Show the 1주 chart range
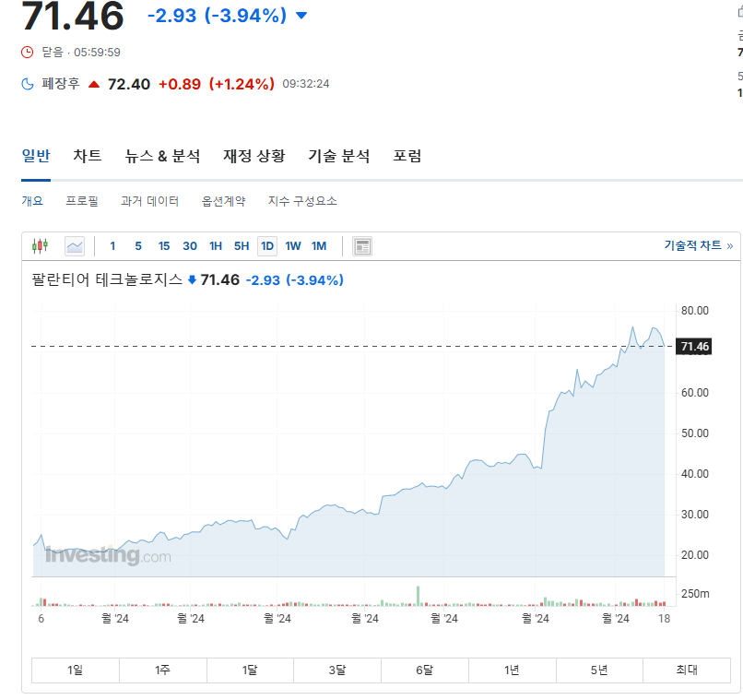The width and height of the screenshot is (743, 700). click(x=162, y=670)
